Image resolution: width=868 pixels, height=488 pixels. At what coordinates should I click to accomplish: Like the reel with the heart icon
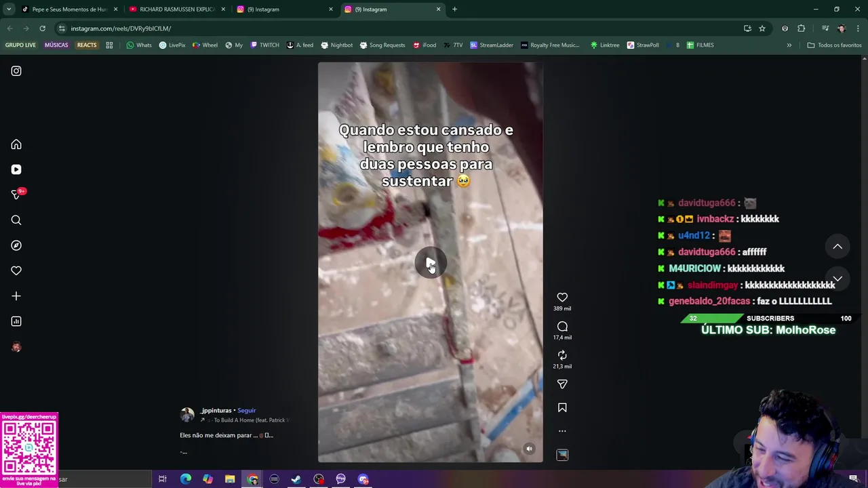coord(562,297)
